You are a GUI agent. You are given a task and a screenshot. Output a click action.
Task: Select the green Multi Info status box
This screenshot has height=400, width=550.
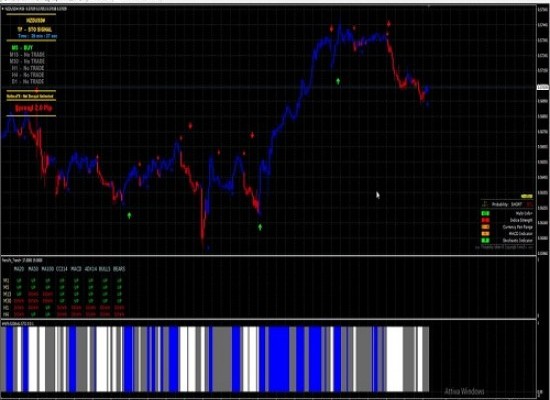pyautogui.click(x=485, y=213)
